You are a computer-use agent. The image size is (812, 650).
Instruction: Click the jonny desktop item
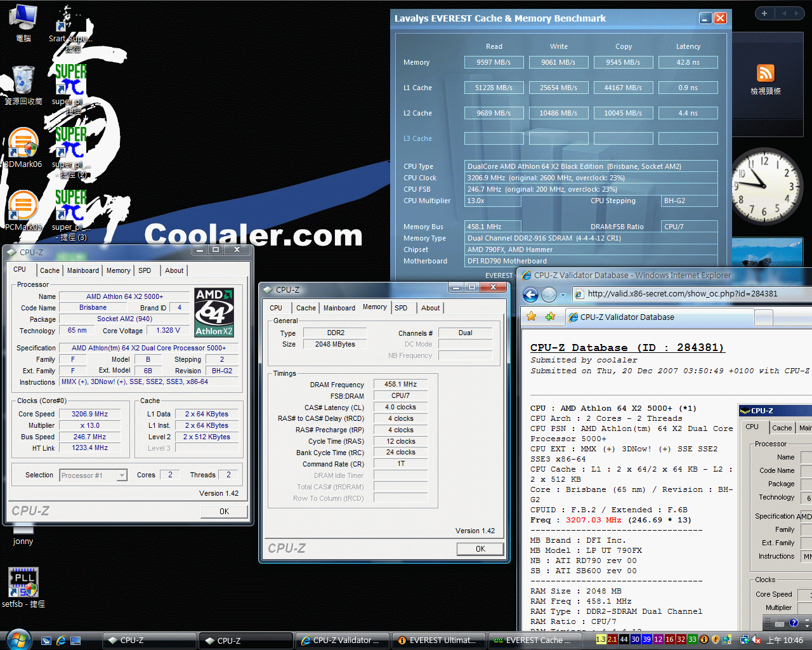[23, 535]
